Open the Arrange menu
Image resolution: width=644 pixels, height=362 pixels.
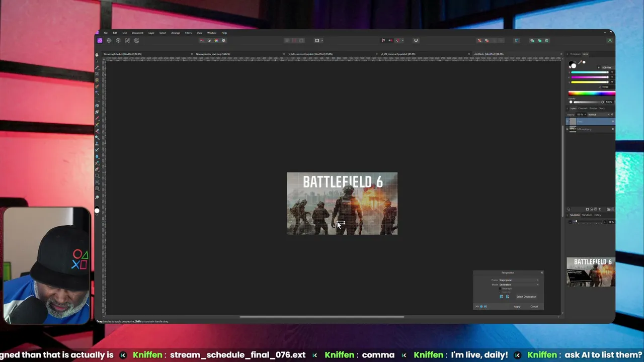pos(176,33)
